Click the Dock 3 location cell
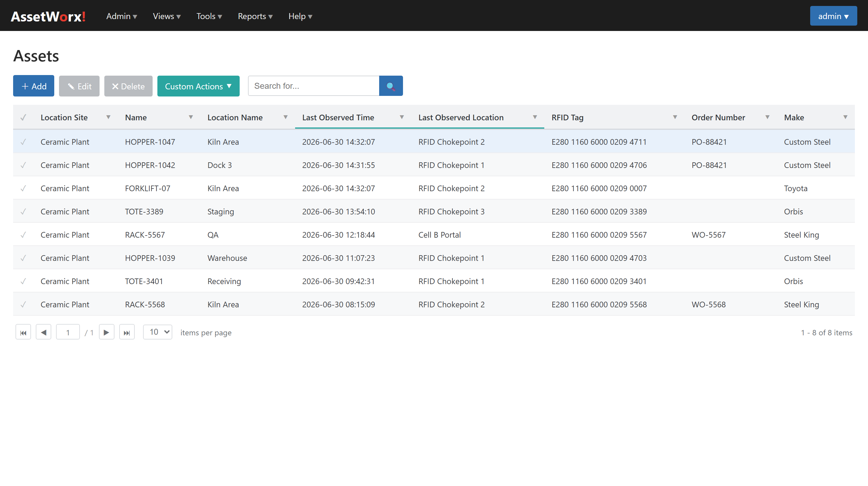Viewport: 868px width, 486px height. click(219, 165)
